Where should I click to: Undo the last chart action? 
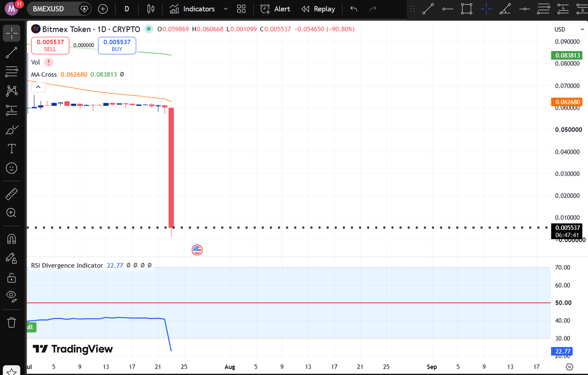pos(354,9)
